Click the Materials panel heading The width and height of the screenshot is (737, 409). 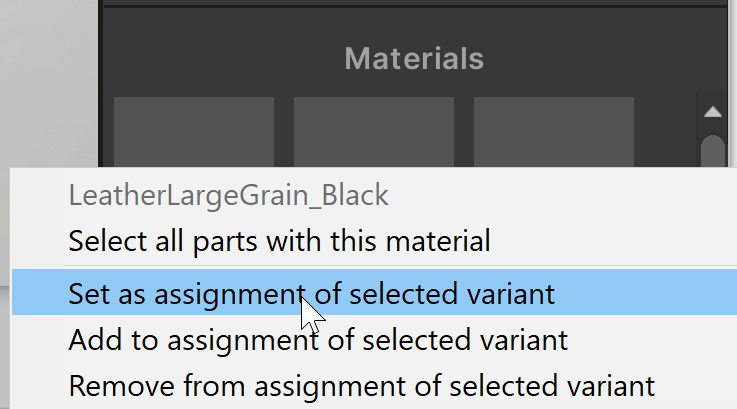tap(414, 58)
